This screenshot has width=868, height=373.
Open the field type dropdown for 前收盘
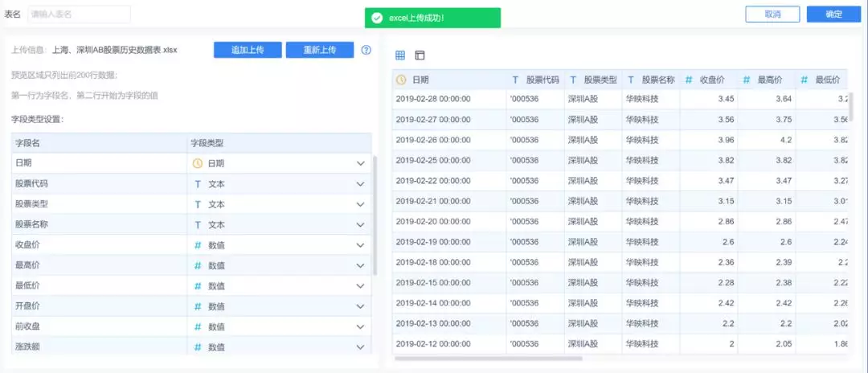coord(360,327)
